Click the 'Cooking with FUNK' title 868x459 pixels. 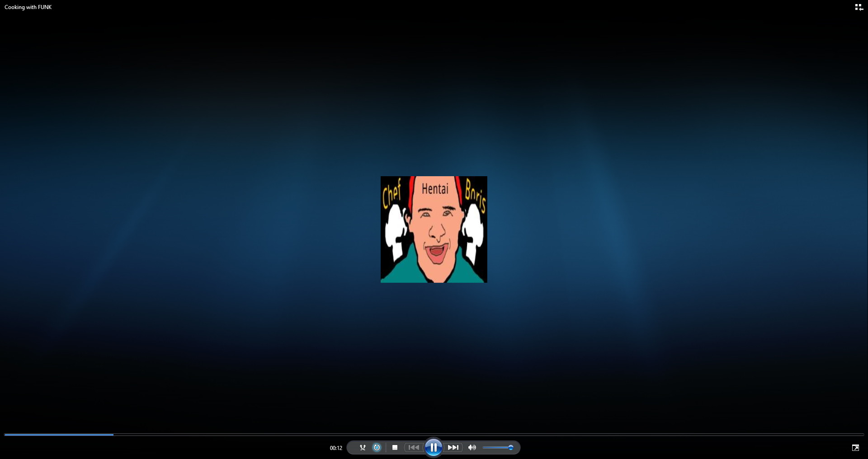28,7
